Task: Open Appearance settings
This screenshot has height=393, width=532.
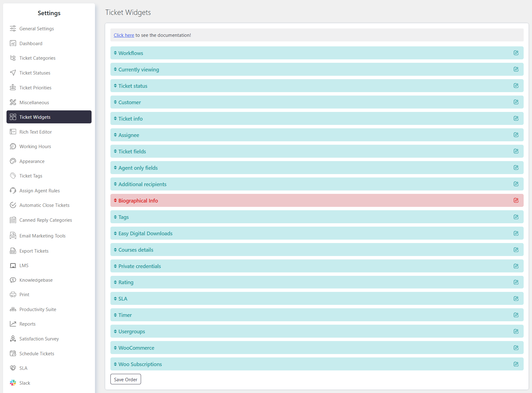Action: point(49,161)
